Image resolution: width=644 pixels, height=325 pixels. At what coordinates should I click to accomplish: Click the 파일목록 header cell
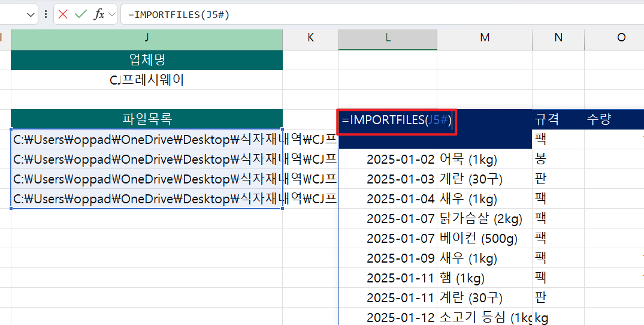147,119
